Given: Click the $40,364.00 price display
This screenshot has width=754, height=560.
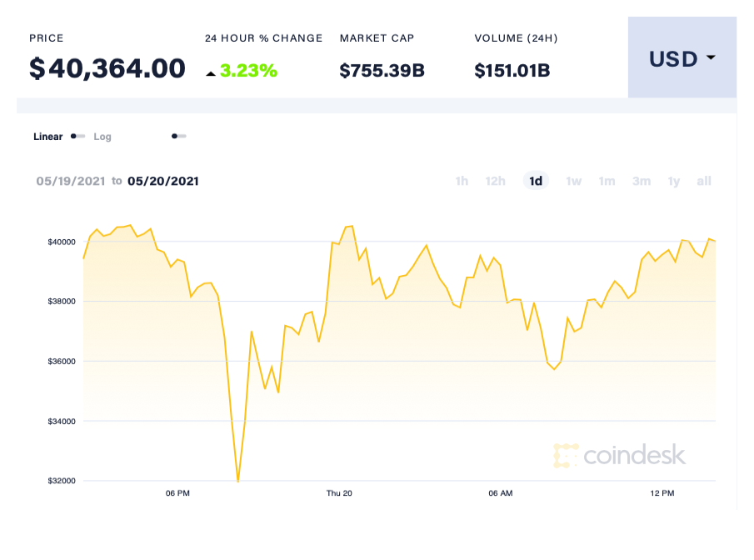Looking at the screenshot, I should click(x=107, y=68).
